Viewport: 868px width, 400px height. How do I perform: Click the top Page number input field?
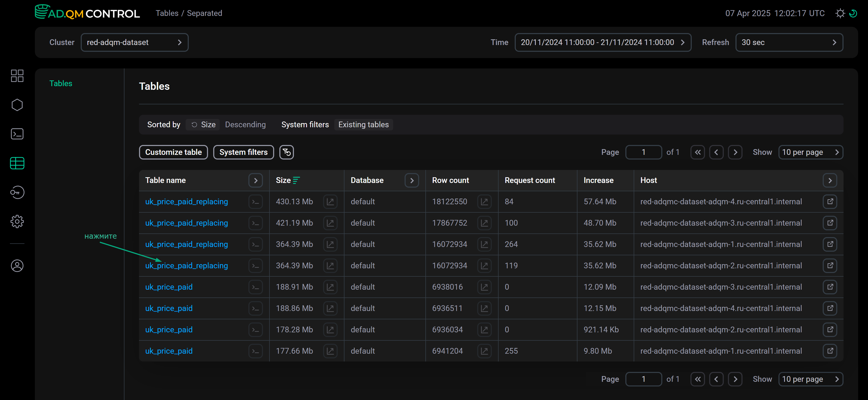[x=643, y=152]
